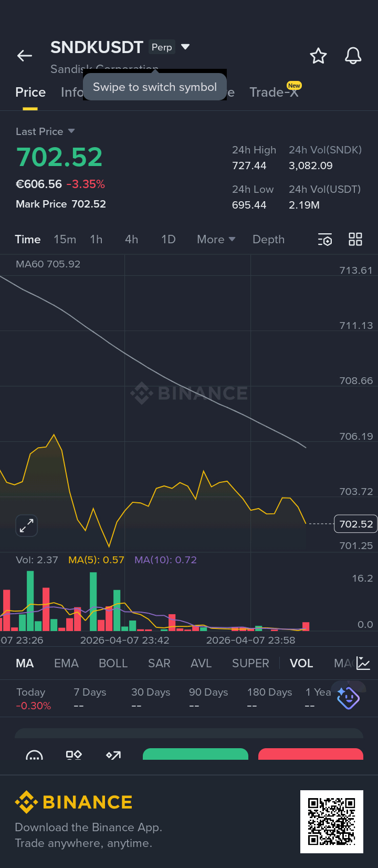Tap the 24h Vol(SNDK) value 3,082.09
This screenshot has width=378, height=868.
pos(311,166)
